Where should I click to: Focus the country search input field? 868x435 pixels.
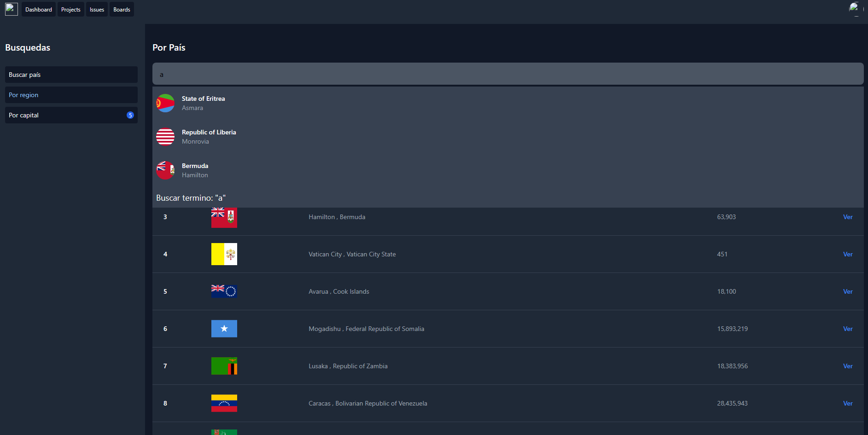point(508,74)
